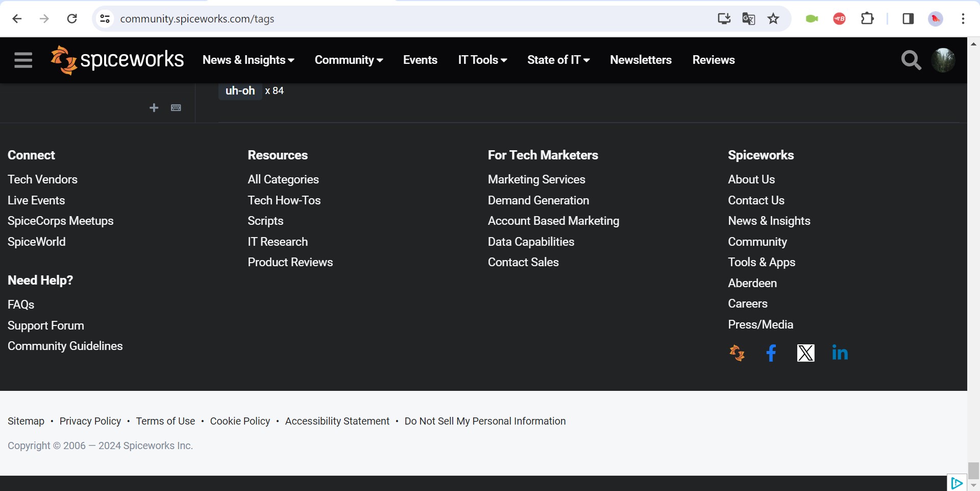The width and height of the screenshot is (980, 491).
Task: Open the hamburger menu in the header
Action: coord(23,60)
